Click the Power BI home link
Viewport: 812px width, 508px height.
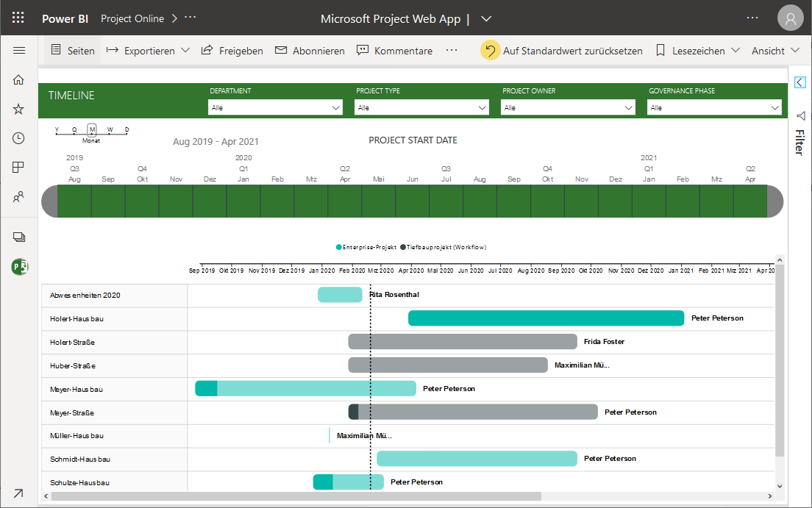click(x=65, y=18)
